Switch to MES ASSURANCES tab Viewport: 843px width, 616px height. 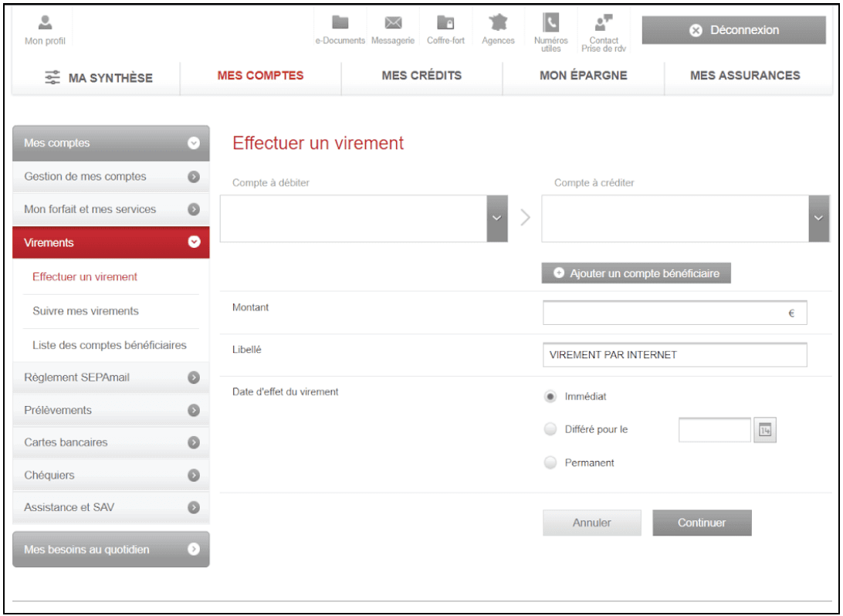click(x=745, y=76)
